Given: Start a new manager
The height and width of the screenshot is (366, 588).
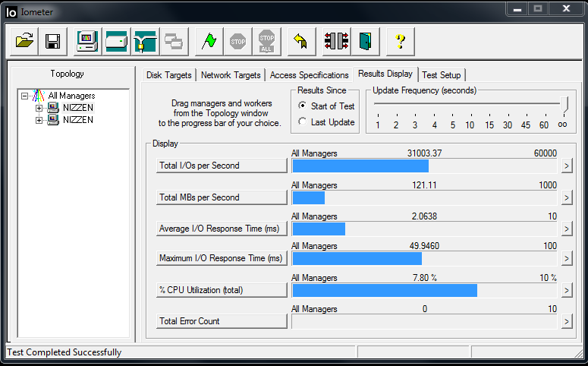Looking at the screenshot, I should tap(87, 41).
